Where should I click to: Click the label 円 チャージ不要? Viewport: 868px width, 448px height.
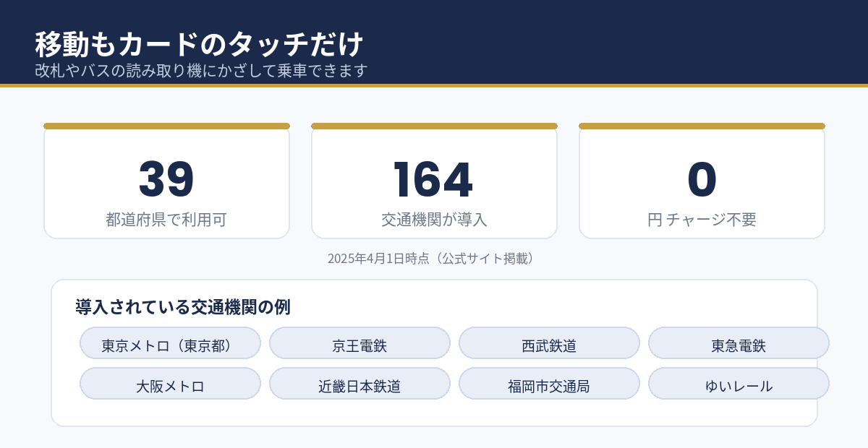(x=702, y=220)
